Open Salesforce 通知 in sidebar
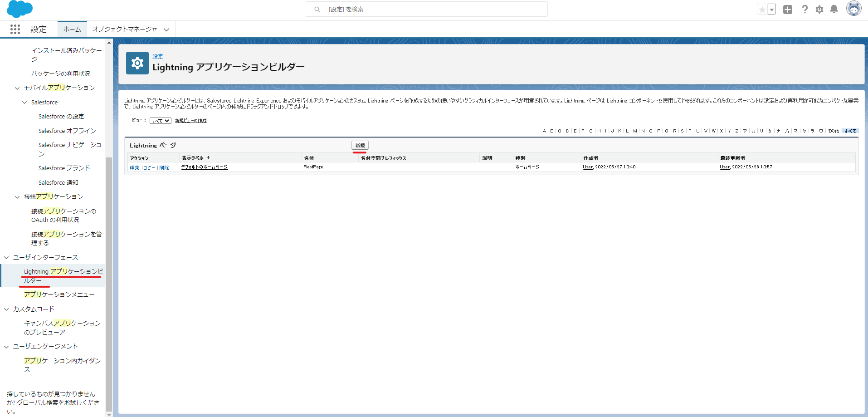Screen dimensions: 868x417 [x=58, y=182]
